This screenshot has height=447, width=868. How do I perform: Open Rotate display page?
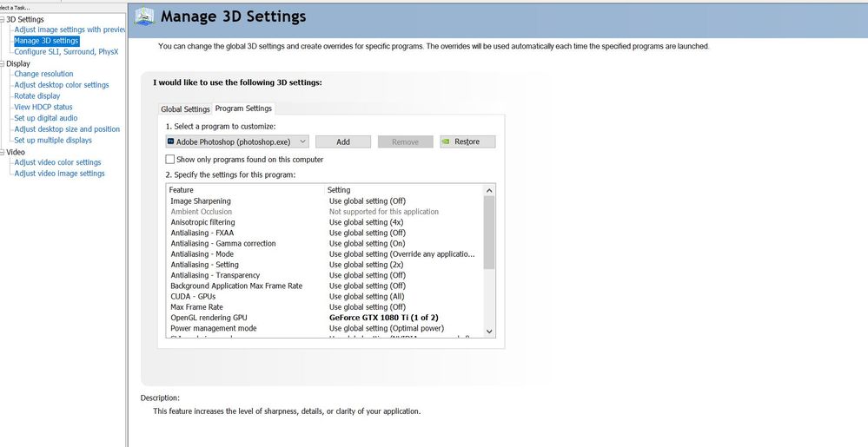tap(37, 96)
